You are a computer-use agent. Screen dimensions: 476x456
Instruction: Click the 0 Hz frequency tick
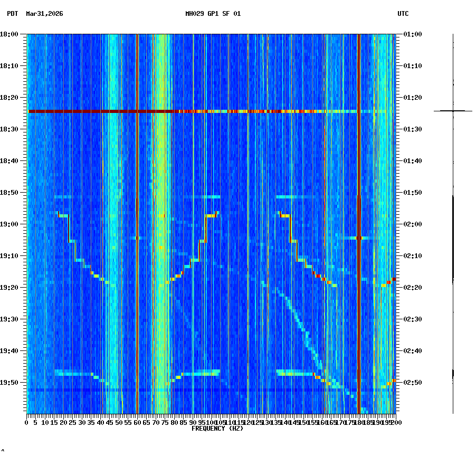tap(27, 422)
